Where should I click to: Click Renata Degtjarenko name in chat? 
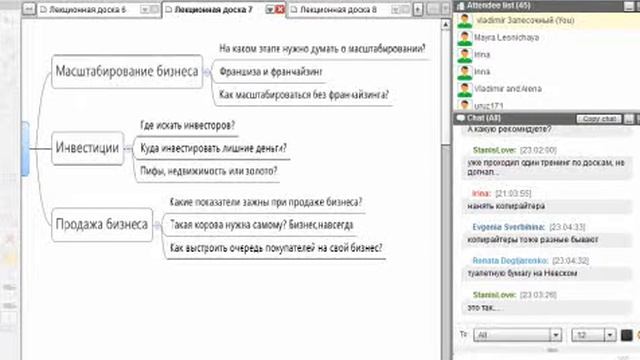[510, 260]
